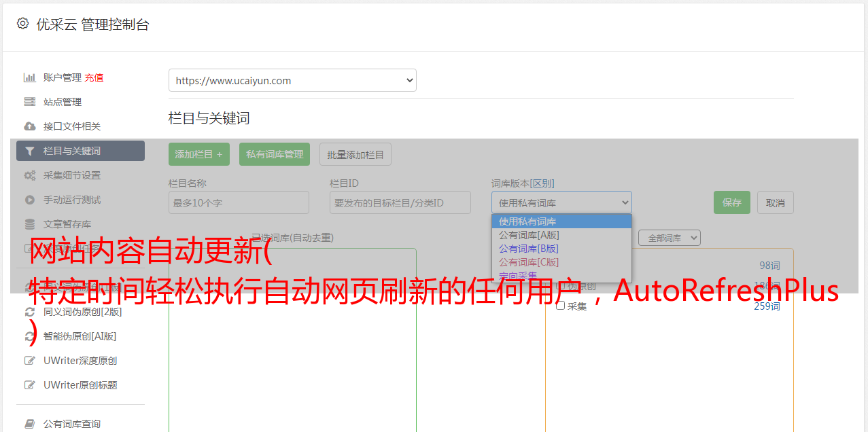Open UWriter原创标题 in the sidebar
Viewport: 868px width, 432px height.
click(x=80, y=385)
